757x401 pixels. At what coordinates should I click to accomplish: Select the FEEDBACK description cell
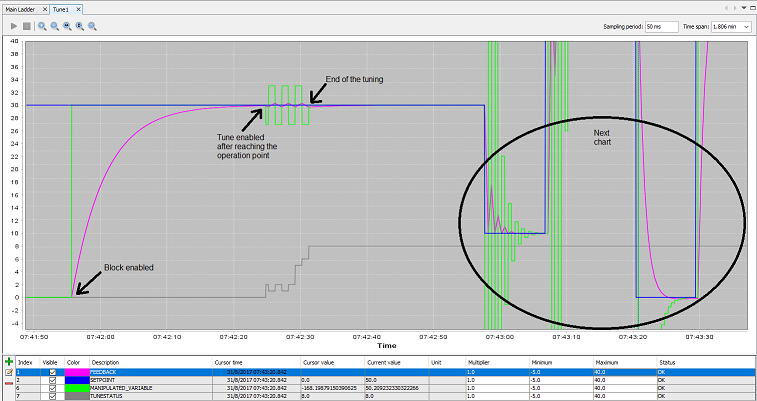pos(151,373)
